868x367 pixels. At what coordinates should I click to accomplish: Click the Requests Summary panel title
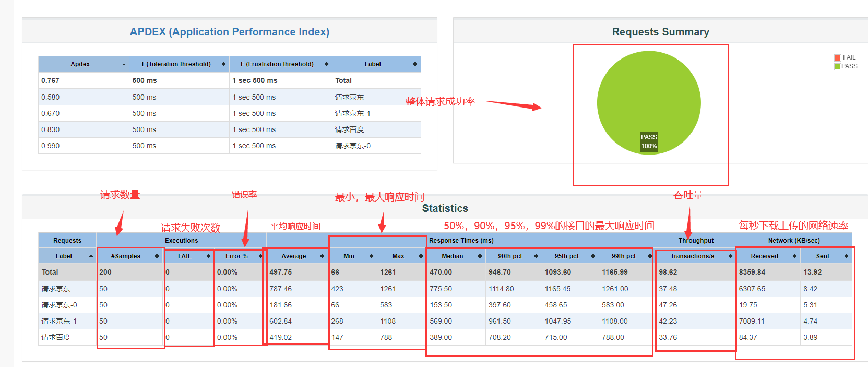click(661, 32)
